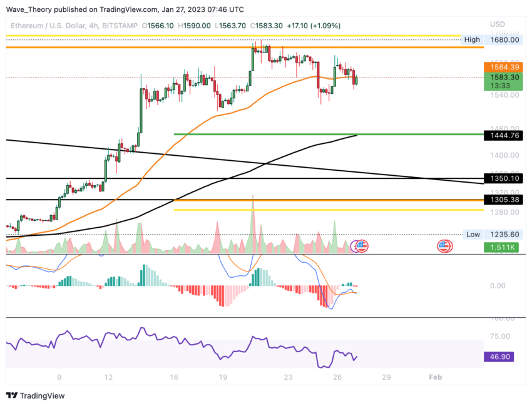Click the descending black trendline

point(244,162)
